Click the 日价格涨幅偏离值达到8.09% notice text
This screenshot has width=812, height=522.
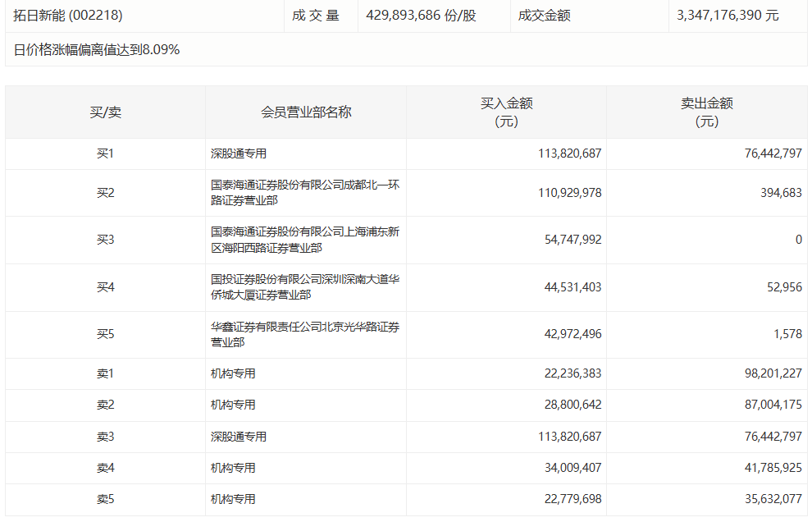(x=97, y=50)
